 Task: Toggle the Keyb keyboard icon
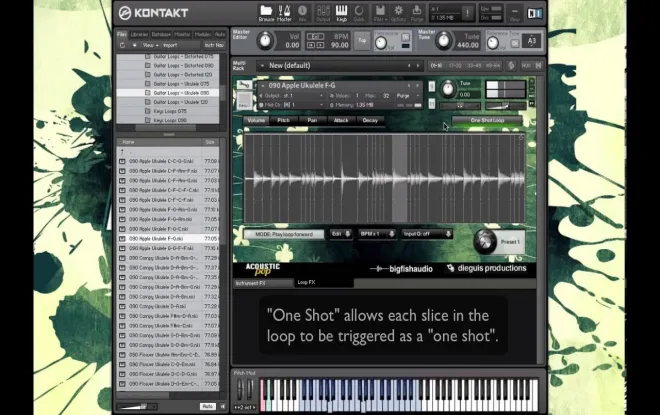coord(341,13)
